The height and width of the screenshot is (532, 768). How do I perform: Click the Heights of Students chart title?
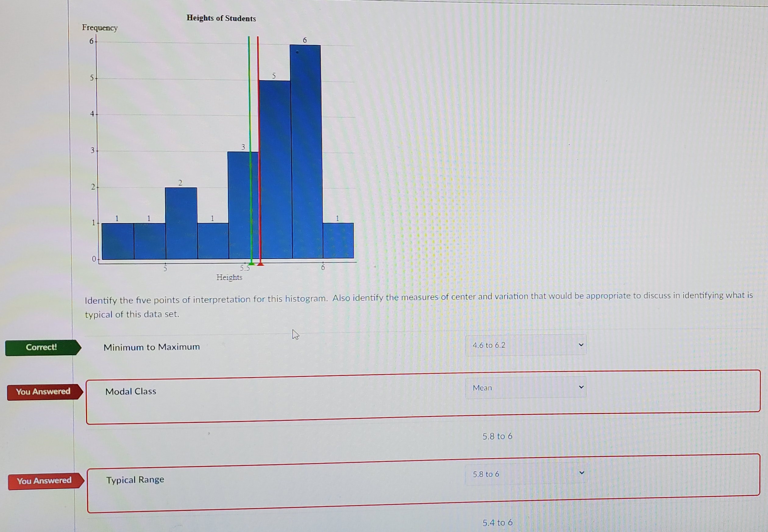pyautogui.click(x=221, y=18)
